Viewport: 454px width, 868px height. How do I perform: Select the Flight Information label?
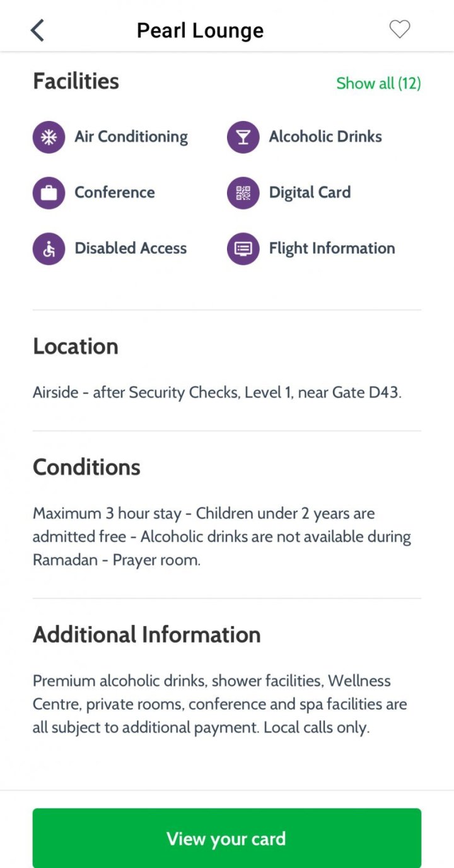point(332,248)
